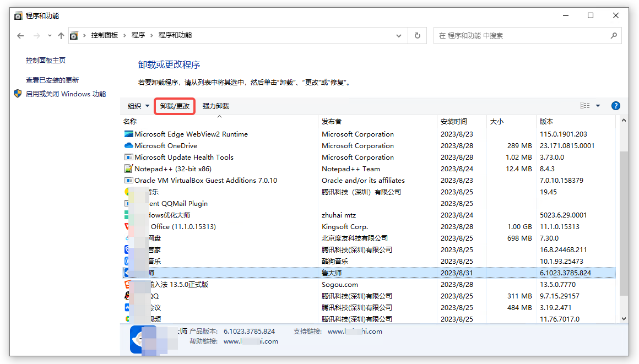Click version 11.76.7017.0 cell
Viewport: 639px width, 364px height.
click(560, 319)
